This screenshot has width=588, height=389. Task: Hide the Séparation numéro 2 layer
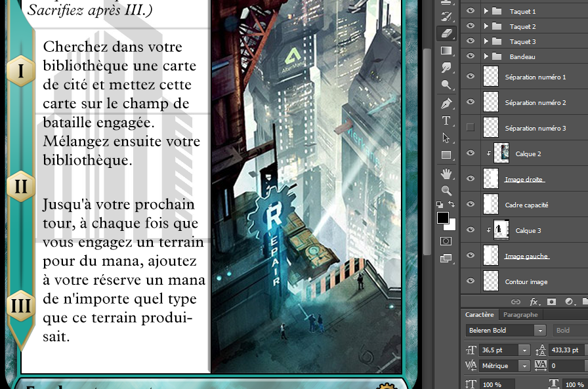tap(471, 102)
